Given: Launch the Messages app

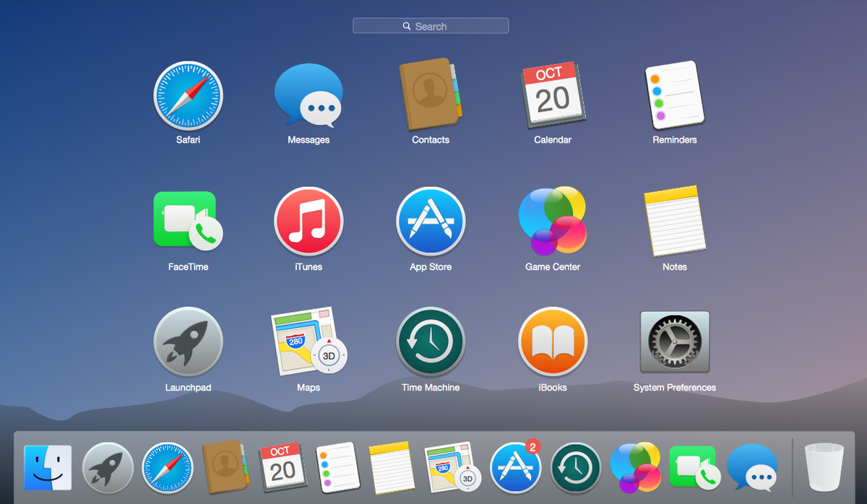Looking at the screenshot, I should [309, 95].
